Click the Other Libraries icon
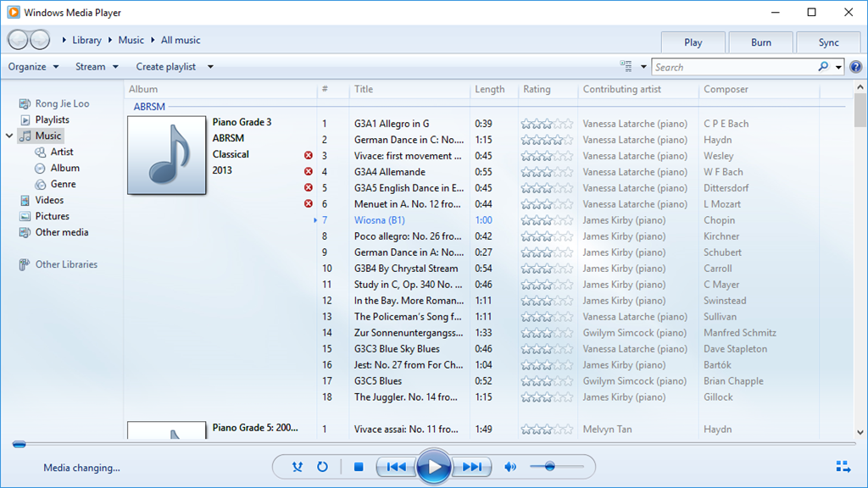Viewport: 868px width, 488px height. (x=25, y=264)
